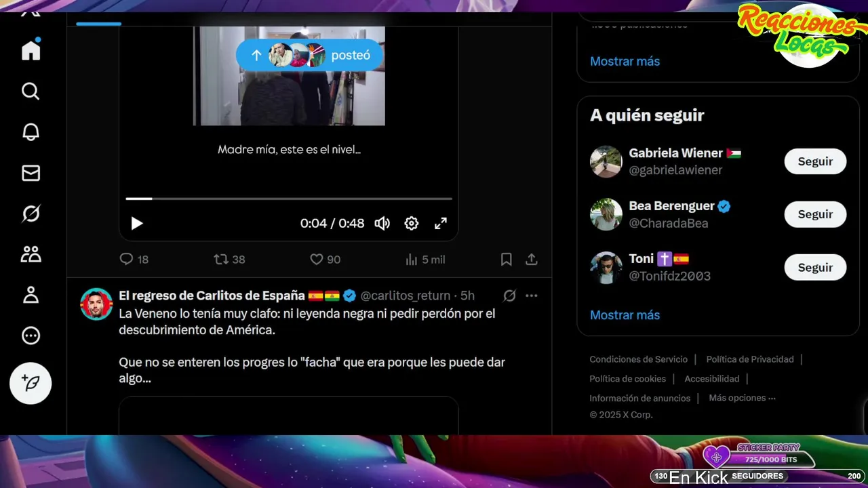Open Bea Berenguer's profile name
The width and height of the screenshot is (868, 488).
671,206
